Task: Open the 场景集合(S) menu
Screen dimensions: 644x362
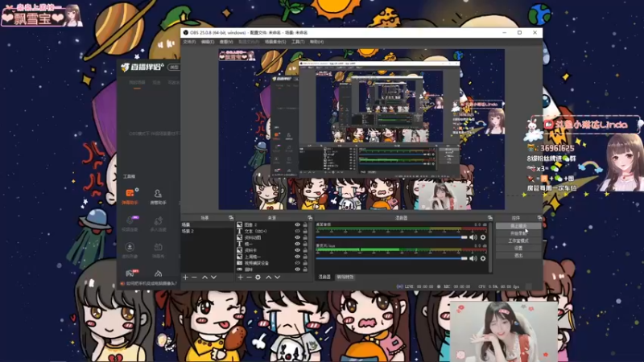Action: [x=275, y=42]
